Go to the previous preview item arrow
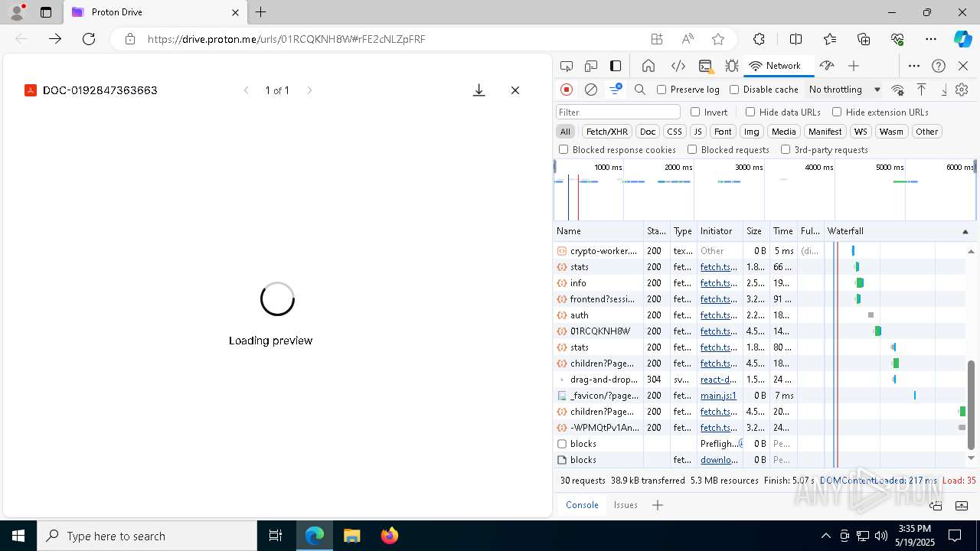This screenshot has height=551, width=980. (246, 90)
